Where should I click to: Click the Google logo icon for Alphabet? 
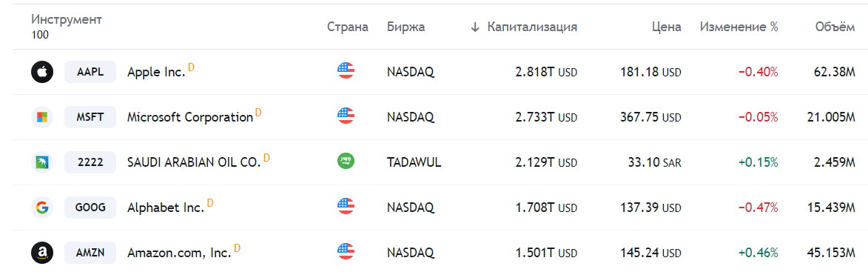pos(42,208)
